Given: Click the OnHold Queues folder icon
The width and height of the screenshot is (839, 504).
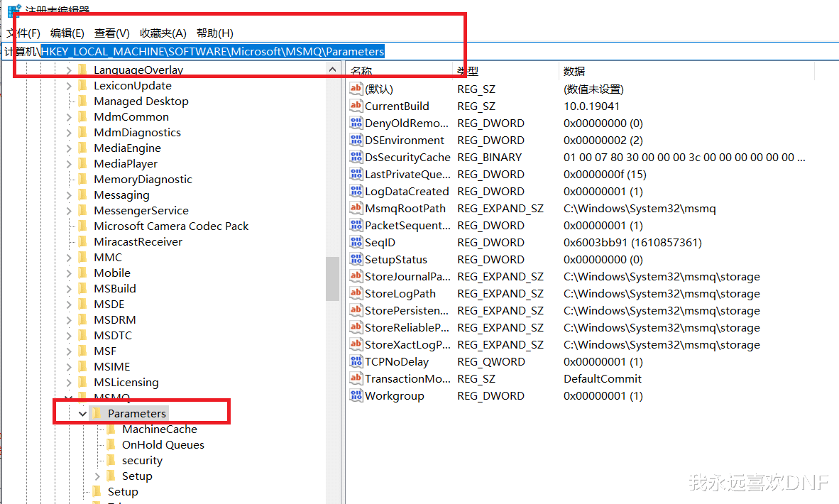Looking at the screenshot, I should pos(111,444).
